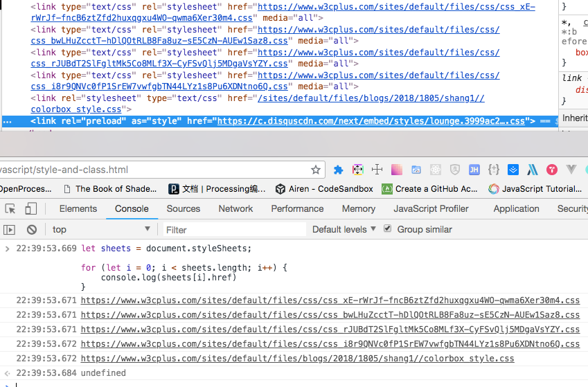The width and height of the screenshot is (588, 387).
Task: Open the React Developer Tools extension
Action: click(436, 170)
